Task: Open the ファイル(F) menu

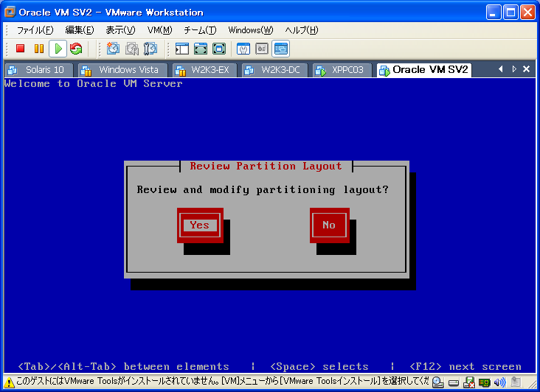Action: coord(35,30)
